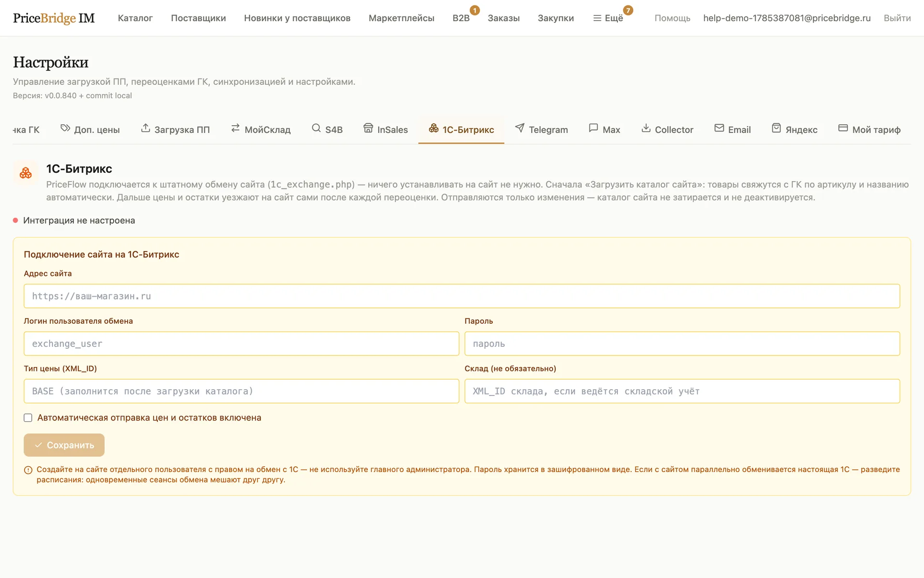The height and width of the screenshot is (578, 924).
Task: Click the Настройки page heading
Action: point(51,62)
